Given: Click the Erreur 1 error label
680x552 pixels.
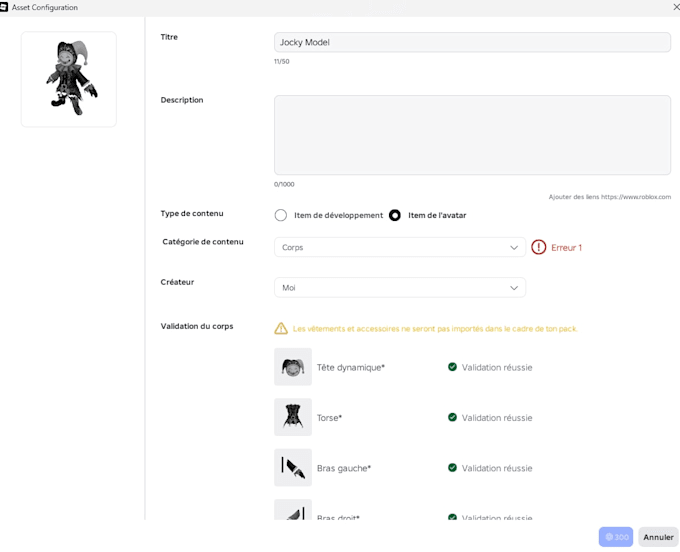Looking at the screenshot, I should (x=566, y=248).
